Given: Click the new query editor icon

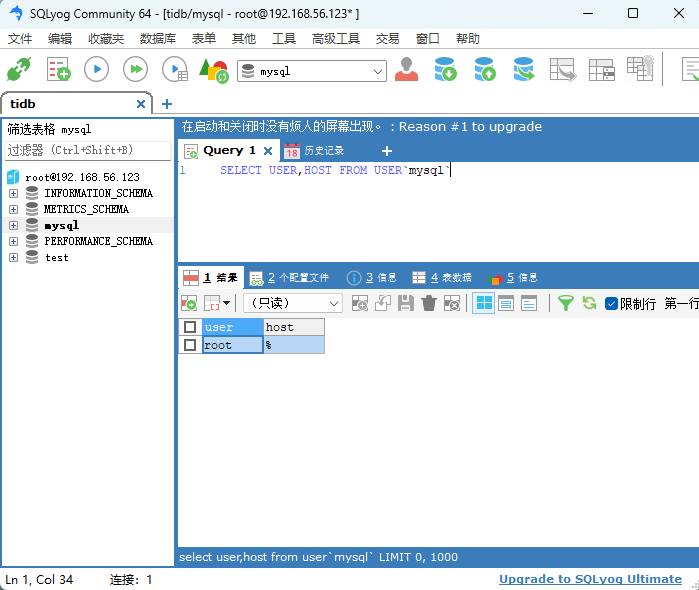Looking at the screenshot, I should point(58,69).
